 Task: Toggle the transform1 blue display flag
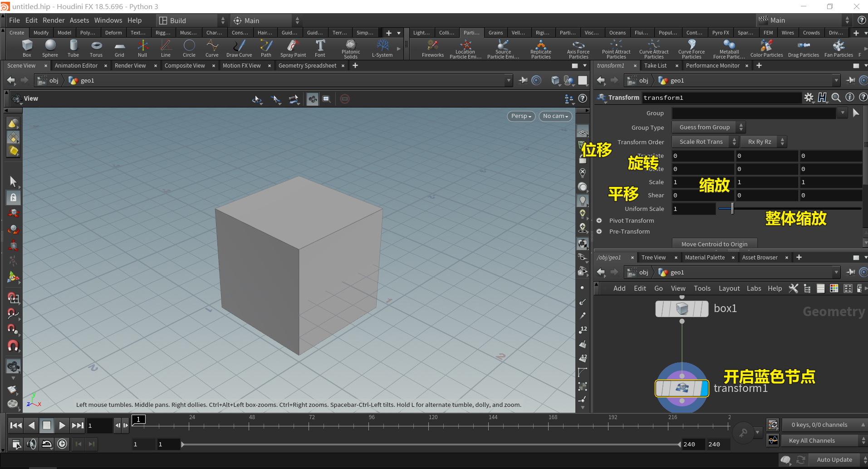704,388
